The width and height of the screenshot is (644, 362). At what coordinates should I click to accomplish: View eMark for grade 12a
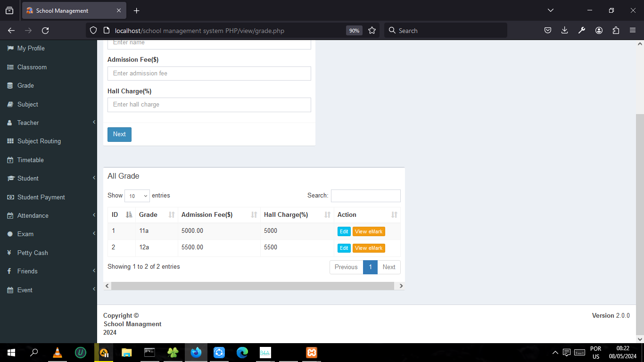(x=369, y=248)
